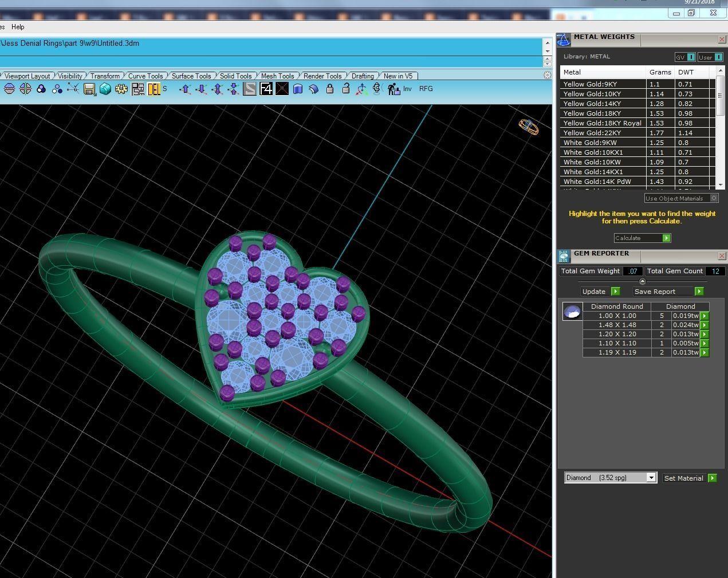Close the Gem Reporter panel
This screenshot has height=578, width=728.
(x=721, y=256)
